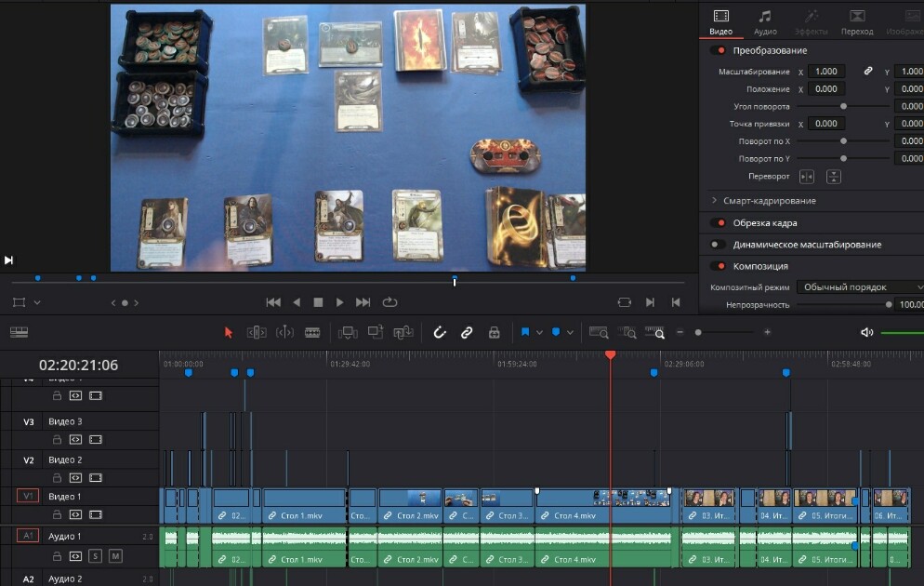Solo the Аудио 1 track
The height and width of the screenshot is (586, 924).
pyautogui.click(x=95, y=556)
